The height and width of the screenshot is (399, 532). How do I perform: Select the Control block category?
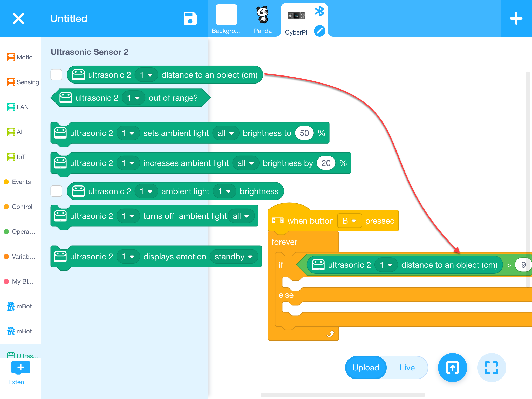tap(18, 207)
